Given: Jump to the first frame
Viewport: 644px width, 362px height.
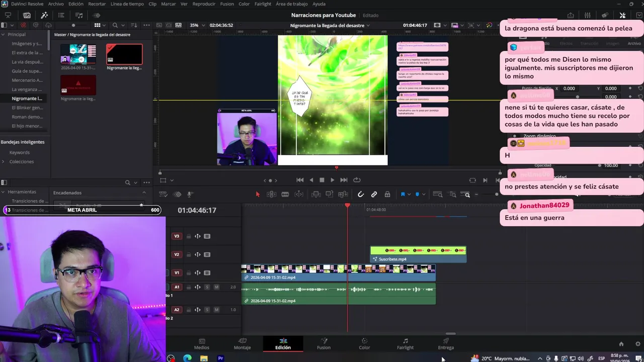Looking at the screenshot, I should 300,180.
